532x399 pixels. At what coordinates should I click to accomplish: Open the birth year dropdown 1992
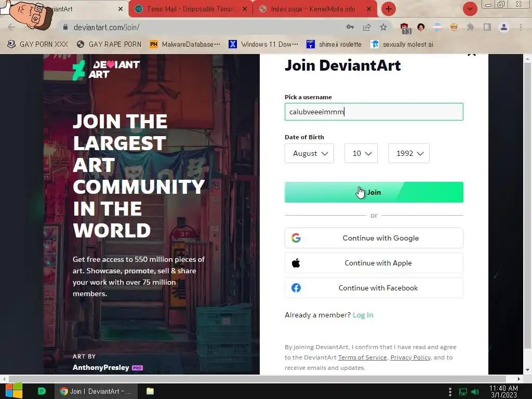[x=409, y=153]
